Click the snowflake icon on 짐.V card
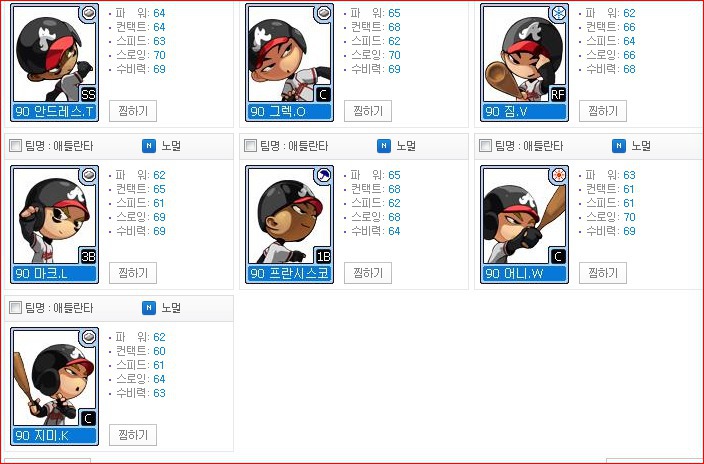 [559, 13]
